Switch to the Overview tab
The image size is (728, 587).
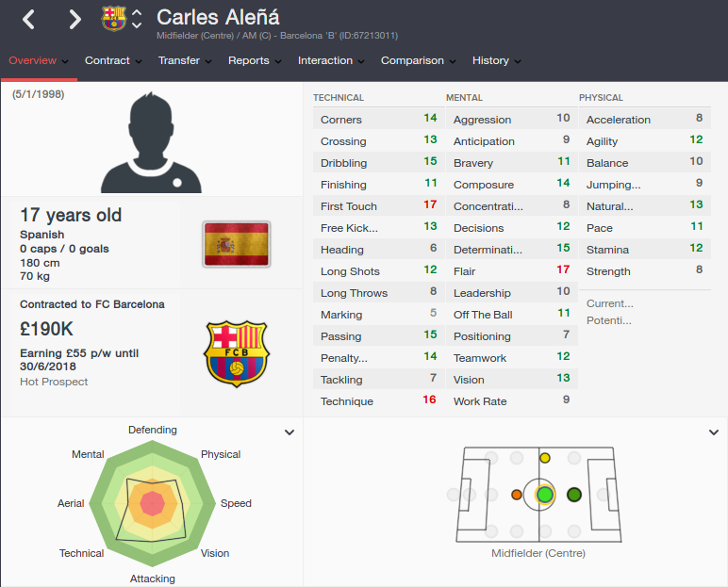point(39,61)
